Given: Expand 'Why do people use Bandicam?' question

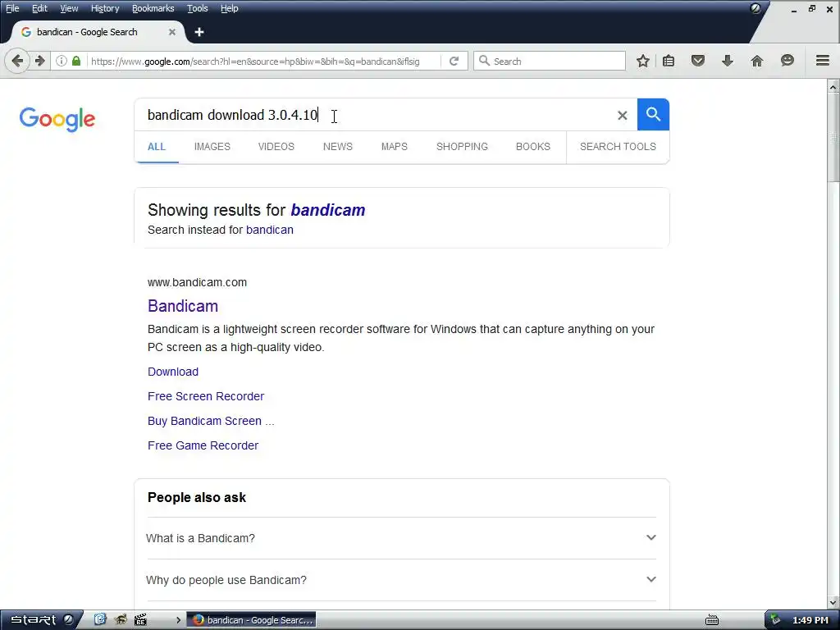Looking at the screenshot, I should pyautogui.click(x=401, y=580).
